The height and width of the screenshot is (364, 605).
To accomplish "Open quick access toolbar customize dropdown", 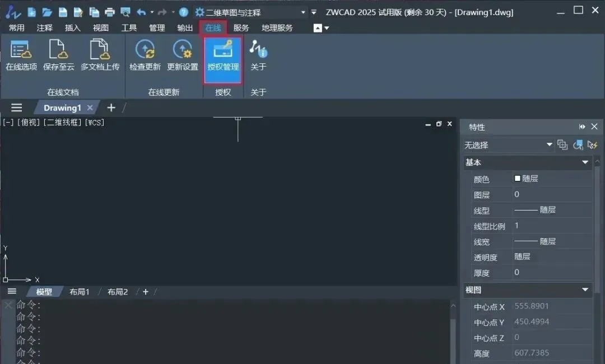I will click(x=314, y=12).
